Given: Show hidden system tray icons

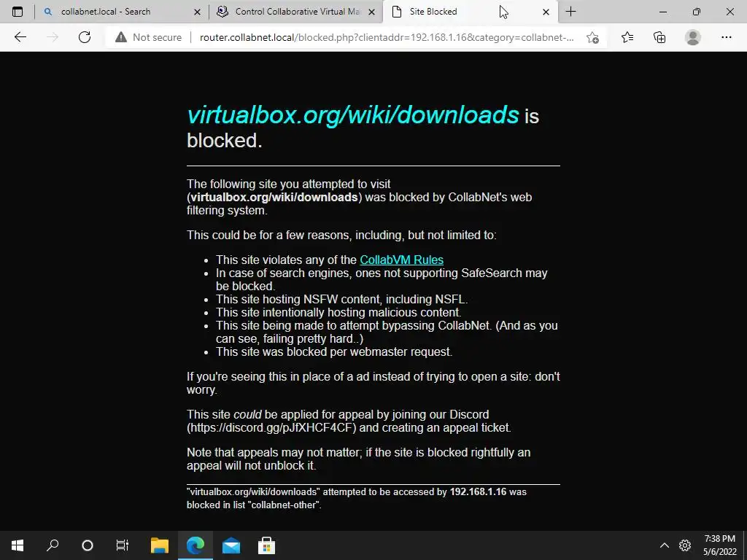Looking at the screenshot, I should coord(664,545).
